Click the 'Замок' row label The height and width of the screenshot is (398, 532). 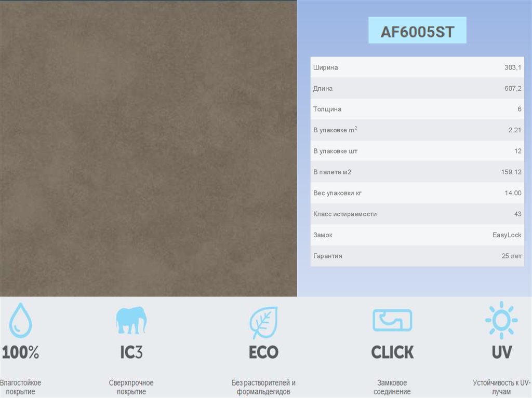323,235
